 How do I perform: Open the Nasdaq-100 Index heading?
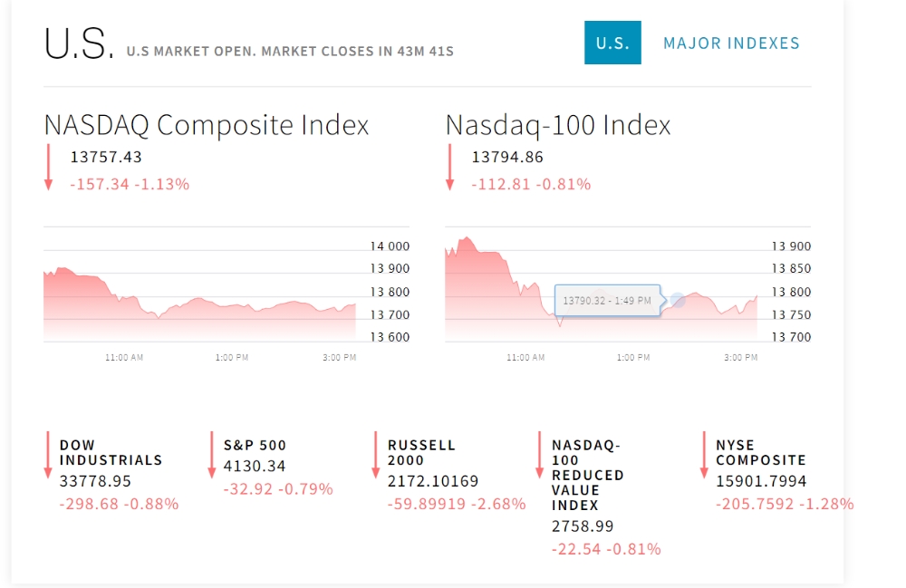click(x=558, y=125)
